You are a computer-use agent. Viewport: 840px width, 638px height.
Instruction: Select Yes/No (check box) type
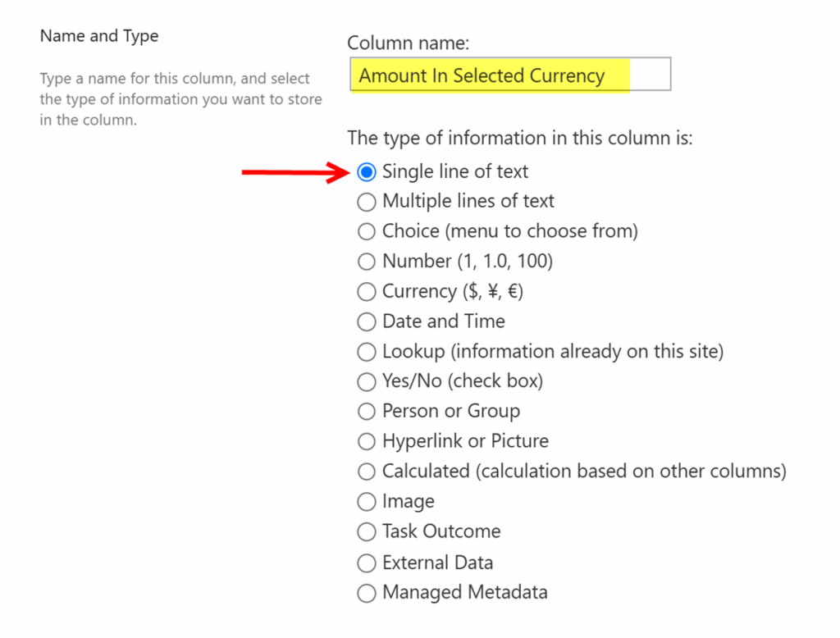coord(367,381)
